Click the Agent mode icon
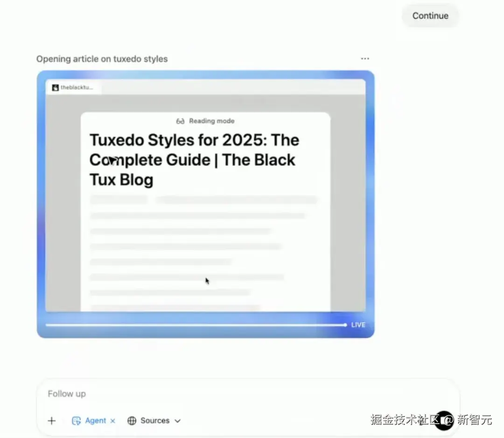Screen dimensions: 504x438 [x=76, y=421]
